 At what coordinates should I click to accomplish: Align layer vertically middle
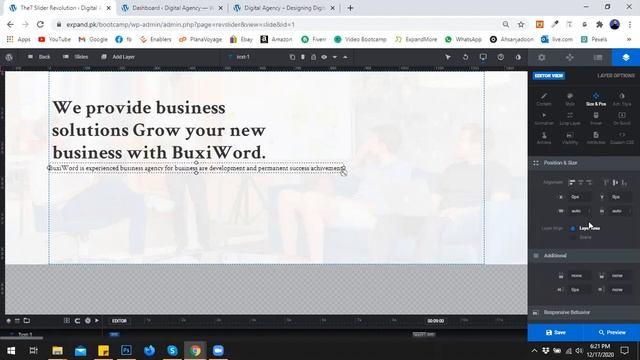click(x=615, y=182)
